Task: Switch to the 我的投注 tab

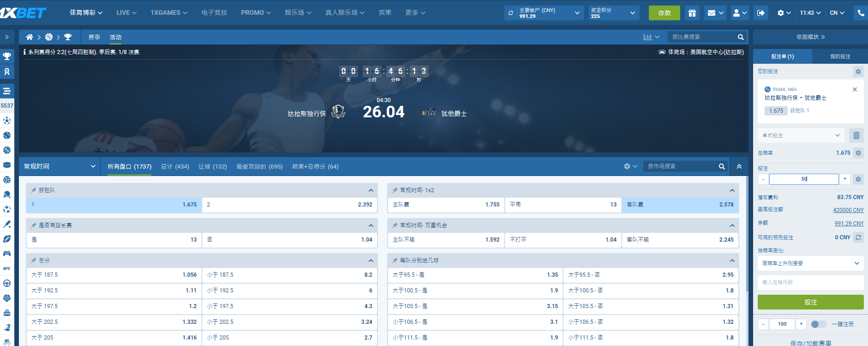Action: pos(840,56)
